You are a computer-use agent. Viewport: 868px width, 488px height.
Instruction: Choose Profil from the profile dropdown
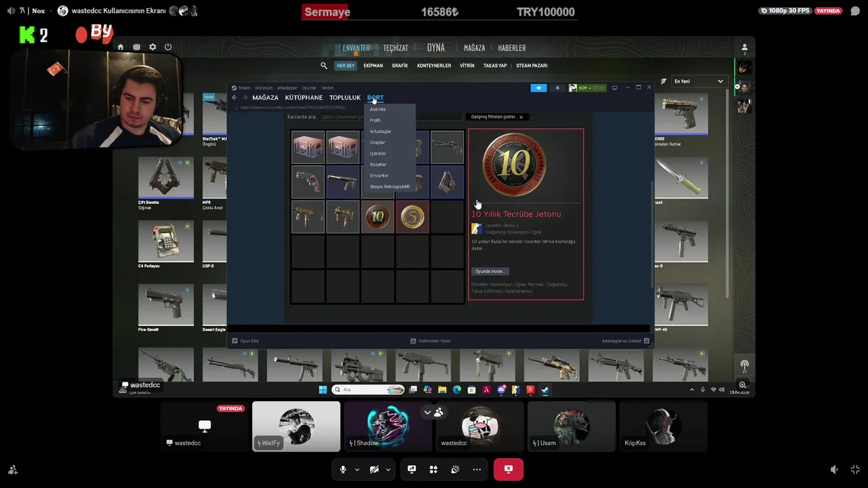375,120
